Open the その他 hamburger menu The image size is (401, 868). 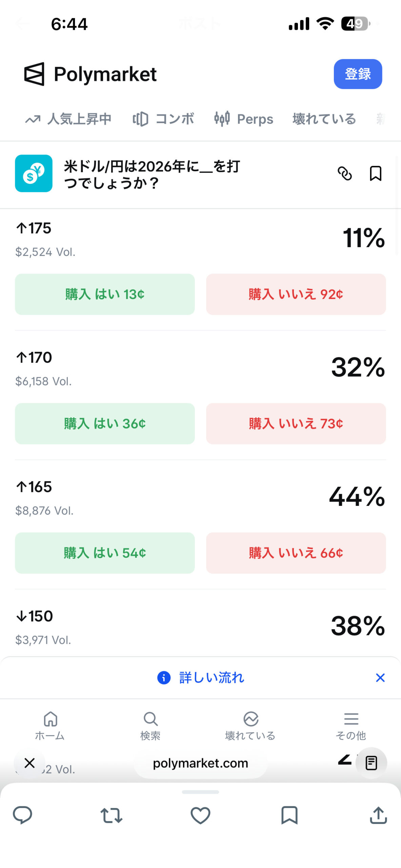coord(351,719)
